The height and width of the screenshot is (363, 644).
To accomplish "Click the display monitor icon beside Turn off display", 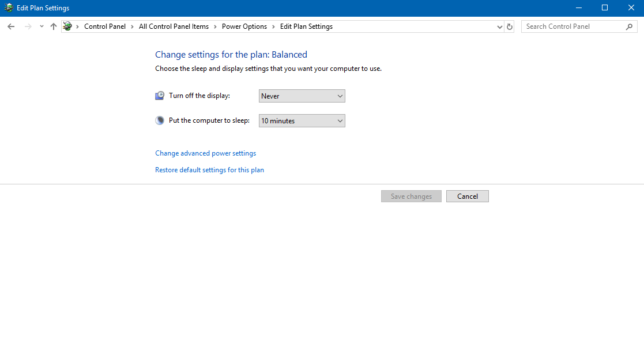I will click(x=160, y=96).
